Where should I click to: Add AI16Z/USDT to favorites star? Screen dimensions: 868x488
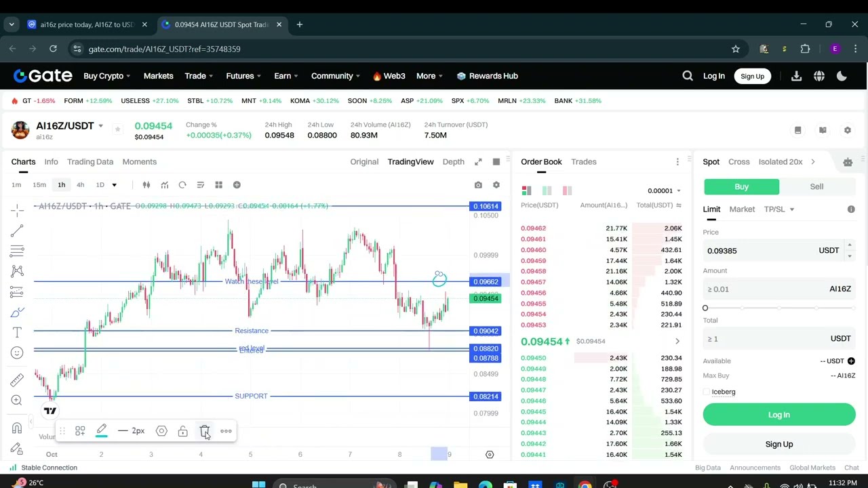(117, 129)
